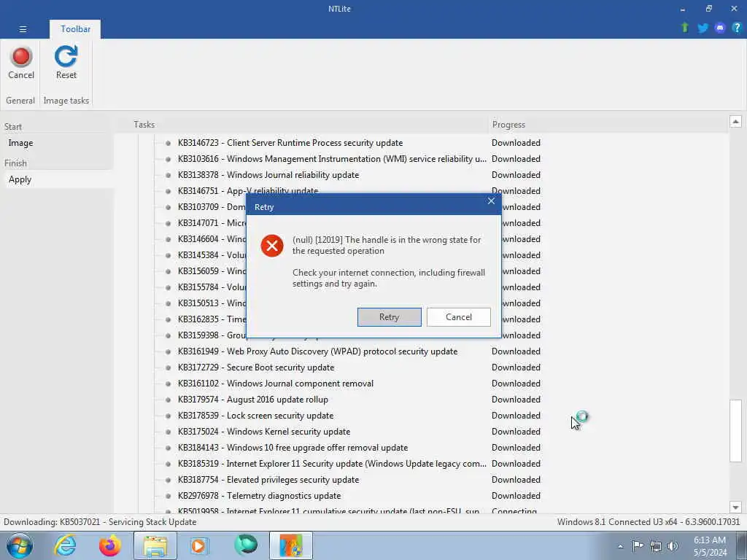Click the scroll up arrow of task list
The height and width of the screenshot is (560, 747).
point(735,122)
